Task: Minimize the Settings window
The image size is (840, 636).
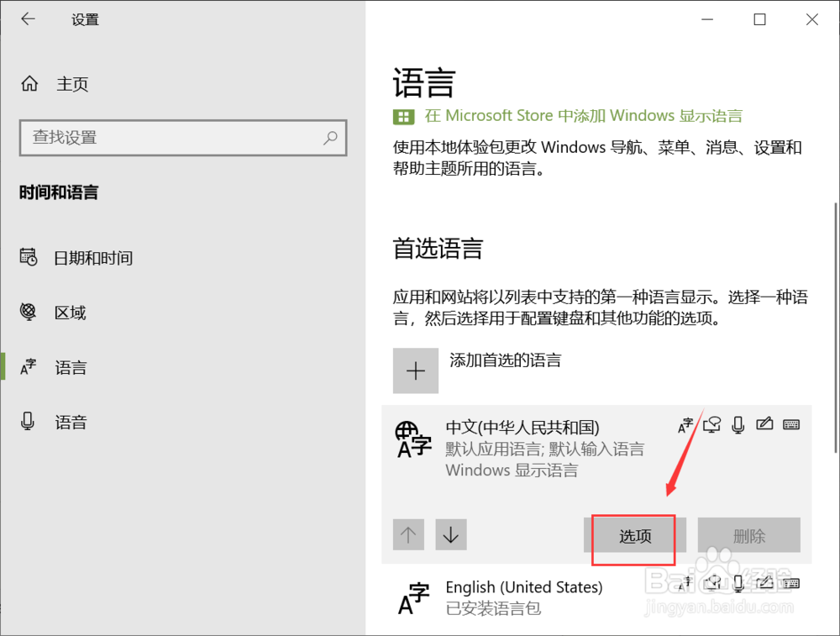Action: [x=707, y=20]
